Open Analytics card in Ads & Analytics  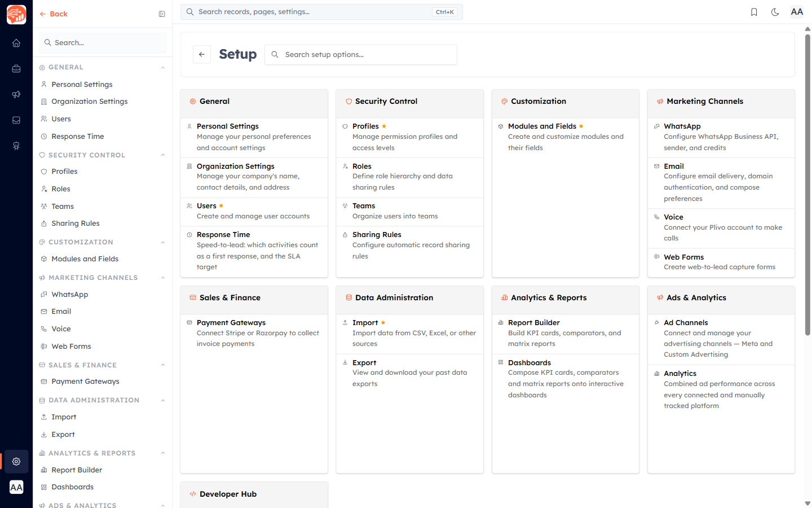pos(721,390)
